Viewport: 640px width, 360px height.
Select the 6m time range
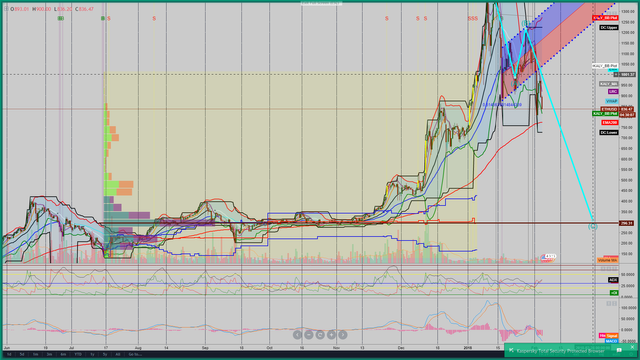coord(63,354)
